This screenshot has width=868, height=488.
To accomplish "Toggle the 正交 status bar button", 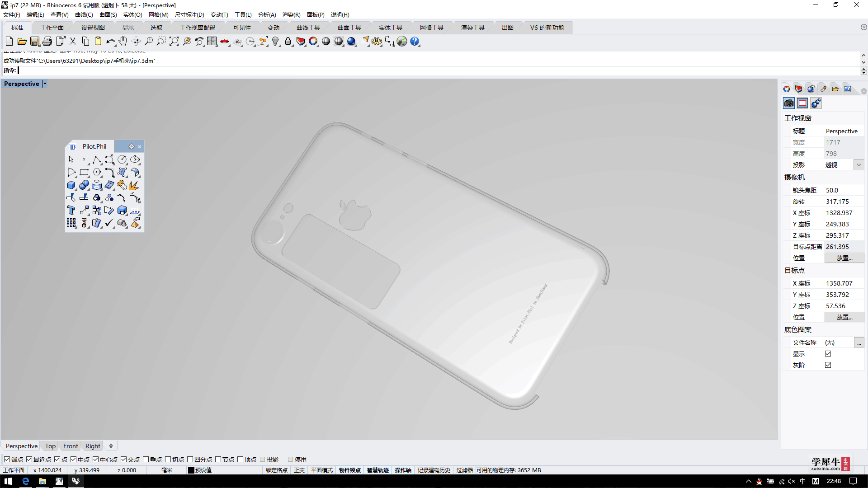I will point(299,470).
